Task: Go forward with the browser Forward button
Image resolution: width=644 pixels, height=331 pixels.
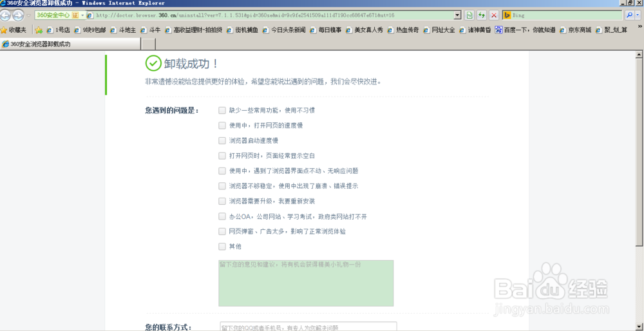Action: (x=18, y=15)
